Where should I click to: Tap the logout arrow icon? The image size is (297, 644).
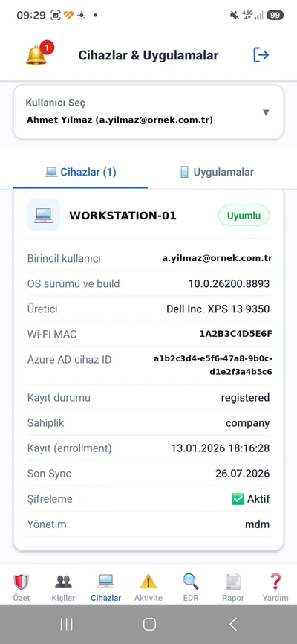pyautogui.click(x=261, y=54)
